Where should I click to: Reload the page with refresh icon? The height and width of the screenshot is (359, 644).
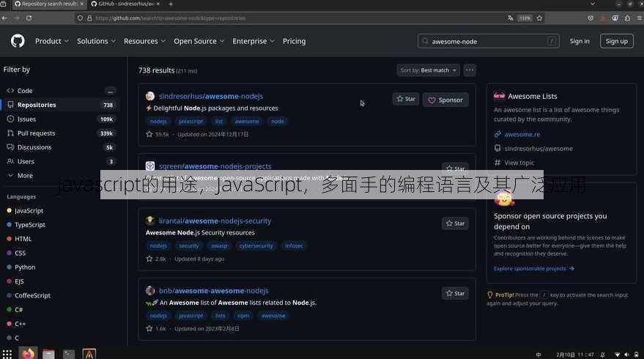(29, 18)
